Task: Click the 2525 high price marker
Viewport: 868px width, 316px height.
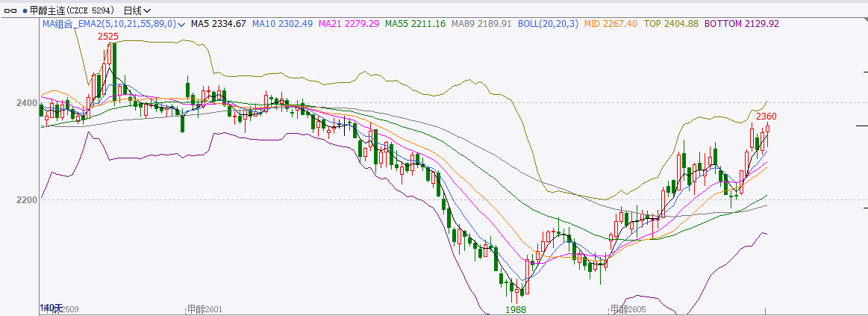Action: (x=109, y=36)
